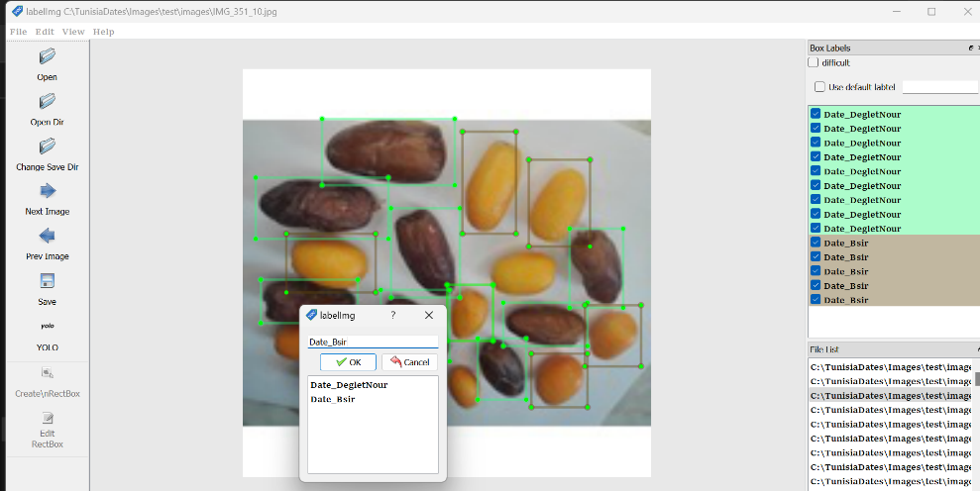Enable the Use default label checkbox
Viewport: 980px width, 491px height.
click(x=819, y=87)
